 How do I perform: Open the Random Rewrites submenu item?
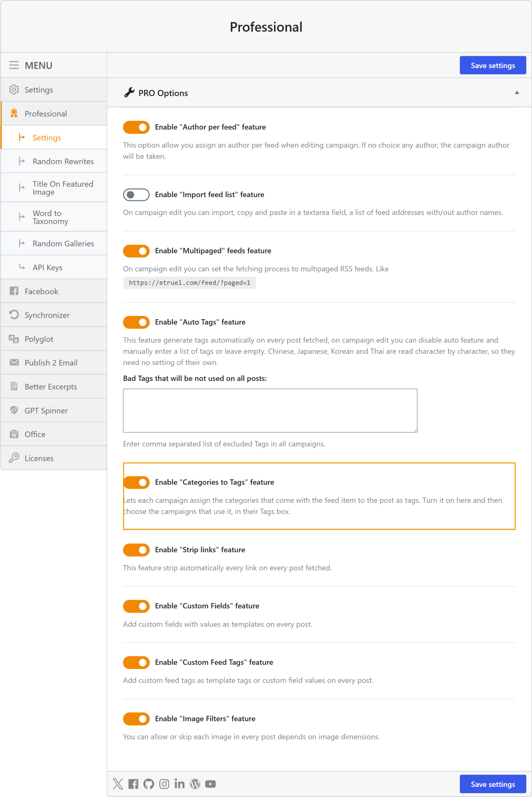(x=54, y=161)
